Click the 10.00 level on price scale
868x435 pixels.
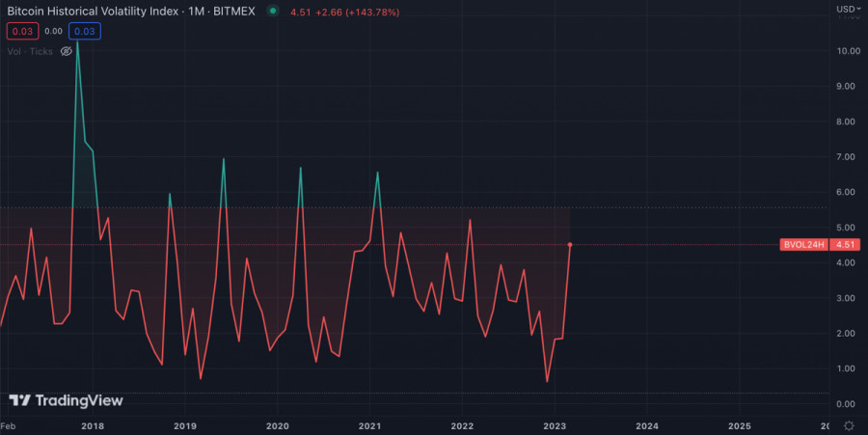click(849, 51)
